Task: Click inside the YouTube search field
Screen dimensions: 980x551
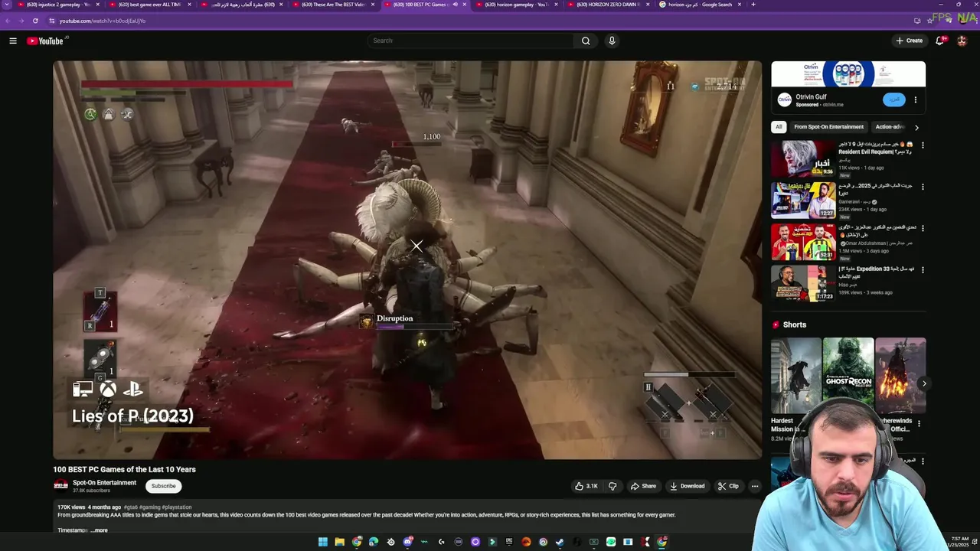Action: pos(470,41)
